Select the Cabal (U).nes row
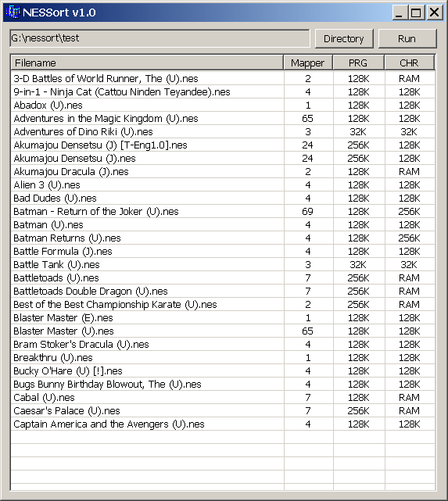This screenshot has height=501, width=448. [x=223, y=398]
